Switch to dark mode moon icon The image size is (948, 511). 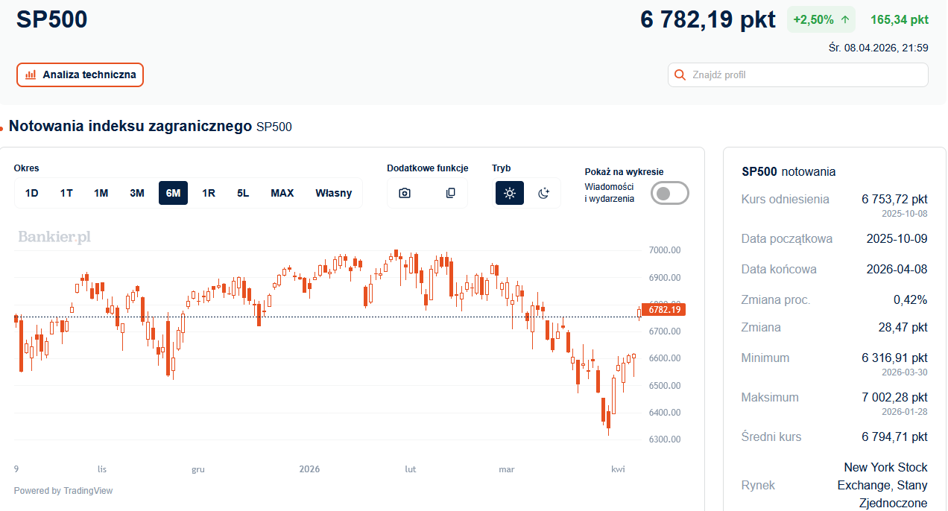point(544,193)
